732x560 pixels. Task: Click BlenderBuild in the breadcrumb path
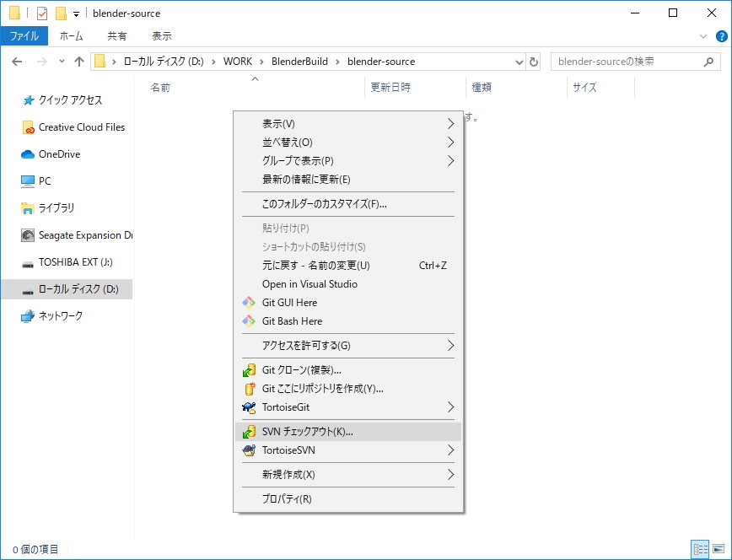click(x=299, y=62)
